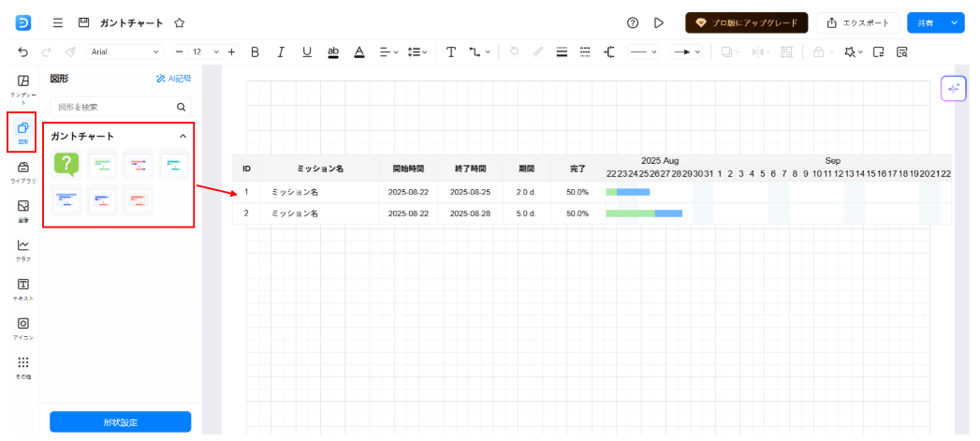Click the line color pen icon
The height and width of the screenshot is (441, 980).
point(538,52)
